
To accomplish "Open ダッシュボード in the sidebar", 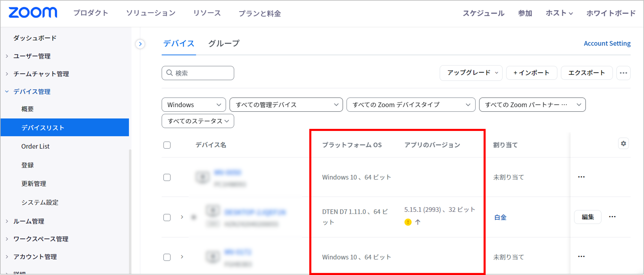I will tap(35, 38).
